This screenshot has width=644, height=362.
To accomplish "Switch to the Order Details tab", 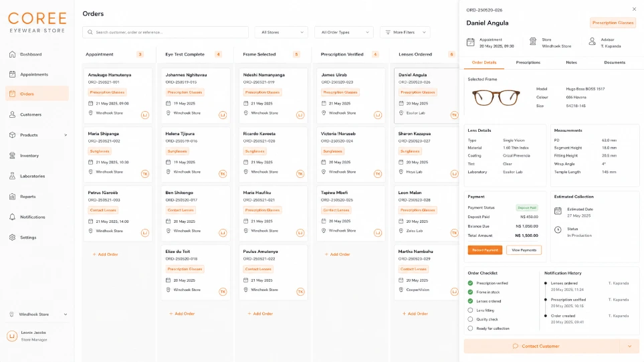I will [x=484, y=62].
